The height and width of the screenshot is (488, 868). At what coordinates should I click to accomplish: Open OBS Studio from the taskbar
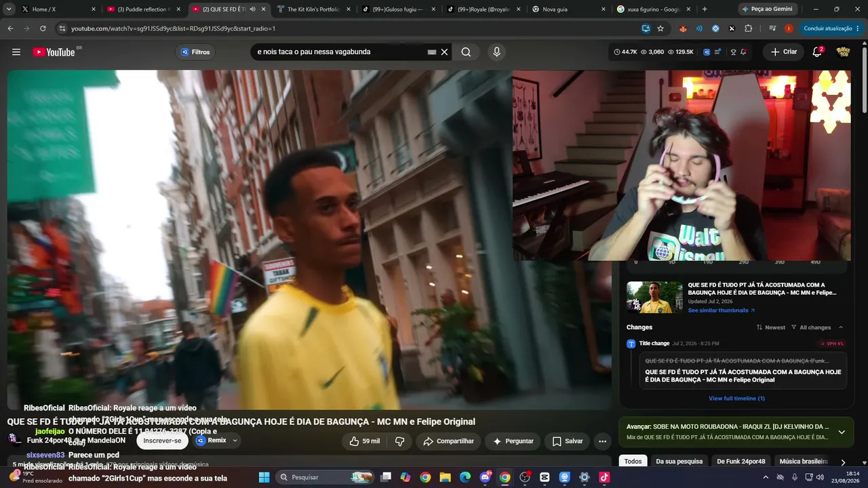(525, 477)
